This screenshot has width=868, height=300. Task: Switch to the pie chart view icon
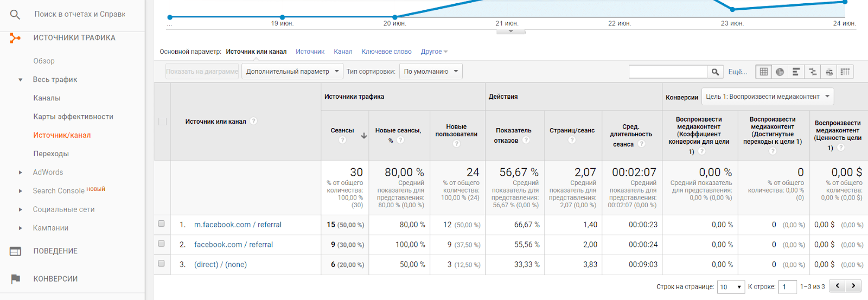point(780,72)
